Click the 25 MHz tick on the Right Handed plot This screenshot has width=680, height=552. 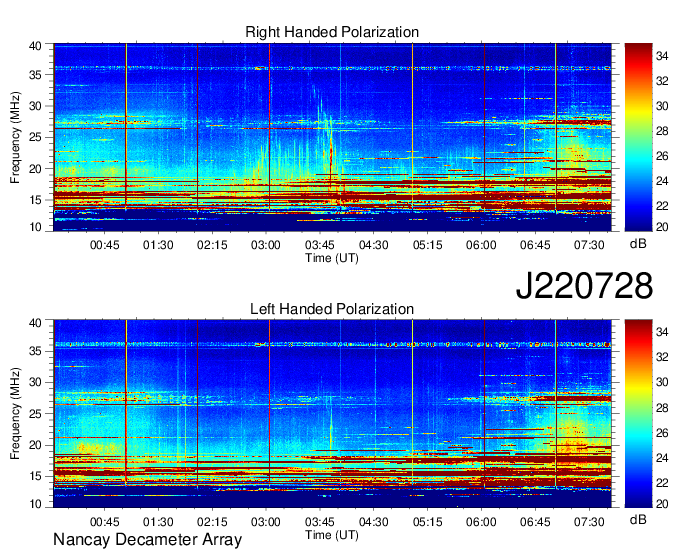pyautogui.click(x=35, y=137)
